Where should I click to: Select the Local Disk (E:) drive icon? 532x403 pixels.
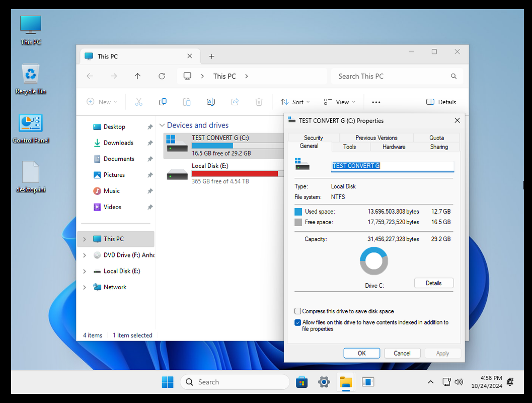tap(177, 174)
